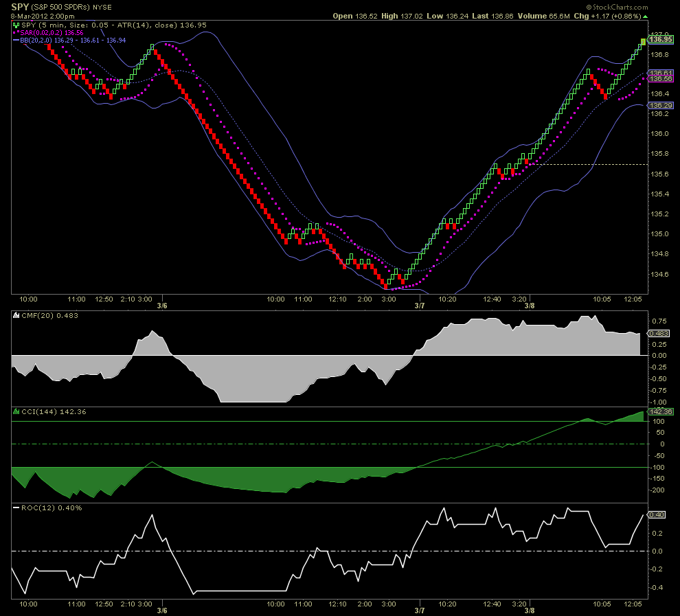Click the 136.8 price axis label
Image resolution: width=680 pixels, height=616 pixels.
pyautogui.click(x=659, y=55)
